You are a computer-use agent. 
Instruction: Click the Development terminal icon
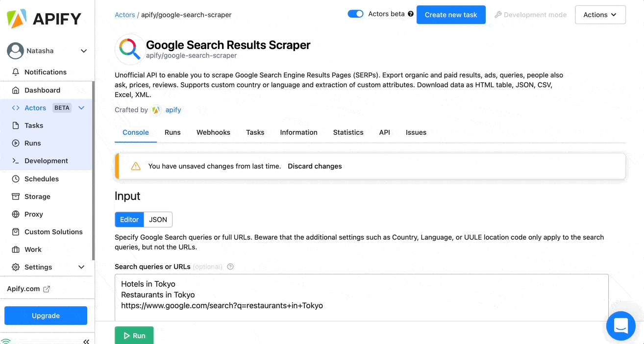16,161
